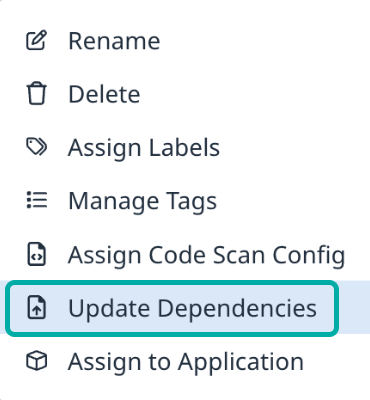
Task: Click the word Config in scan entry
Action: (309, 256)
